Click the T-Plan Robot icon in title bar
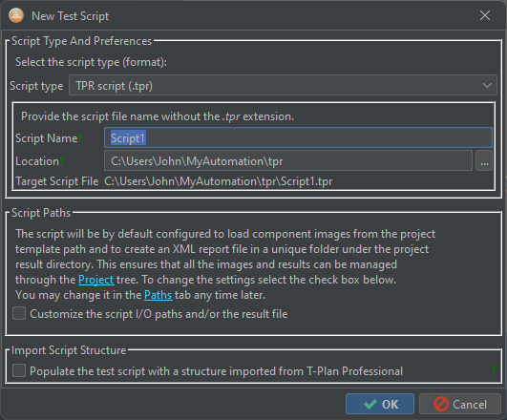Screen dimensions: 507x420 coord(16,15)
